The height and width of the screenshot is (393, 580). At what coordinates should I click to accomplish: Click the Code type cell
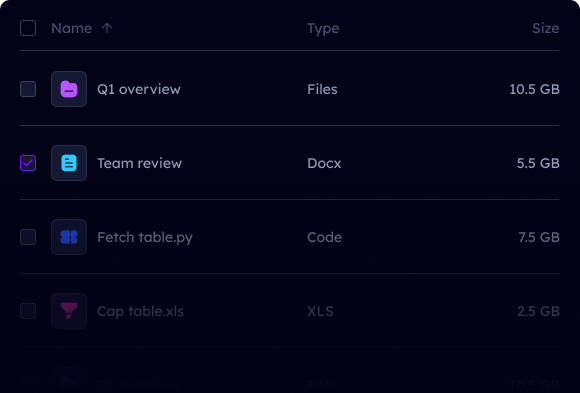(x=324, y=237)
